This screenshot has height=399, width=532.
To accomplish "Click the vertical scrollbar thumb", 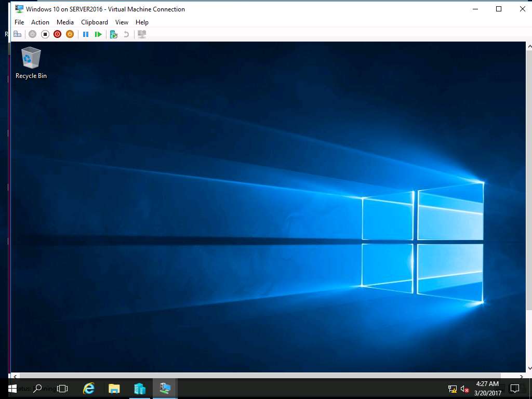I will tap(529, 180).
